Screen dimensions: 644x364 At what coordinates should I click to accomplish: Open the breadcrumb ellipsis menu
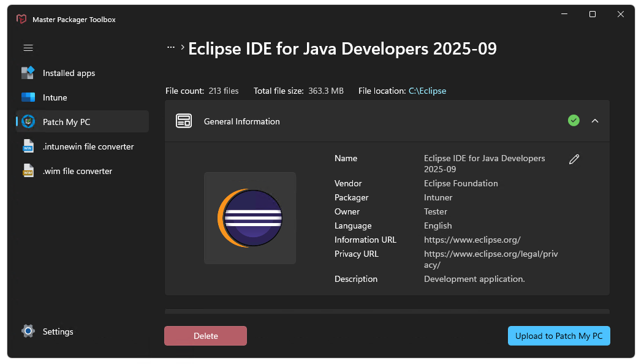click(x=171, y=47)
